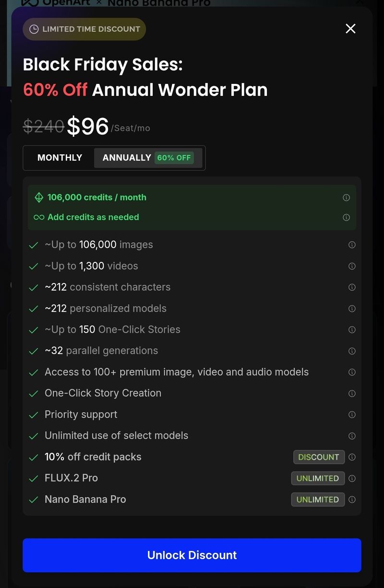Click info icon beside Add credits as needed

click(x=346, y=217)
